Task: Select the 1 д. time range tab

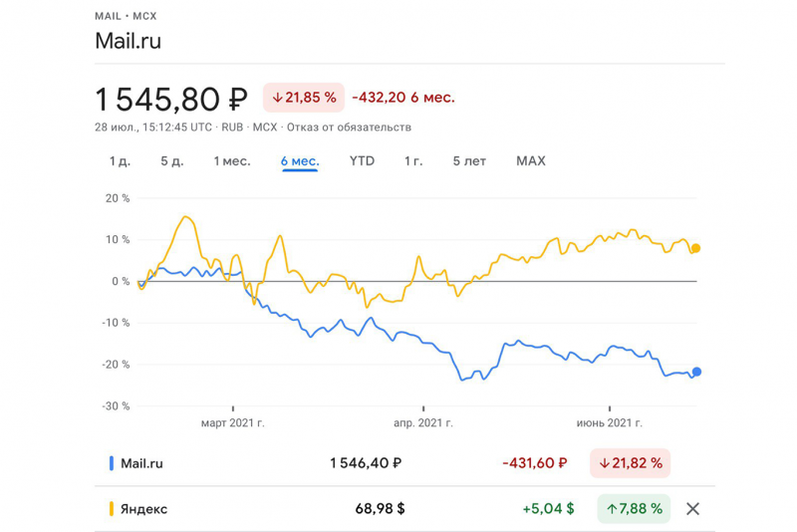Action: (x=120, y=161)
